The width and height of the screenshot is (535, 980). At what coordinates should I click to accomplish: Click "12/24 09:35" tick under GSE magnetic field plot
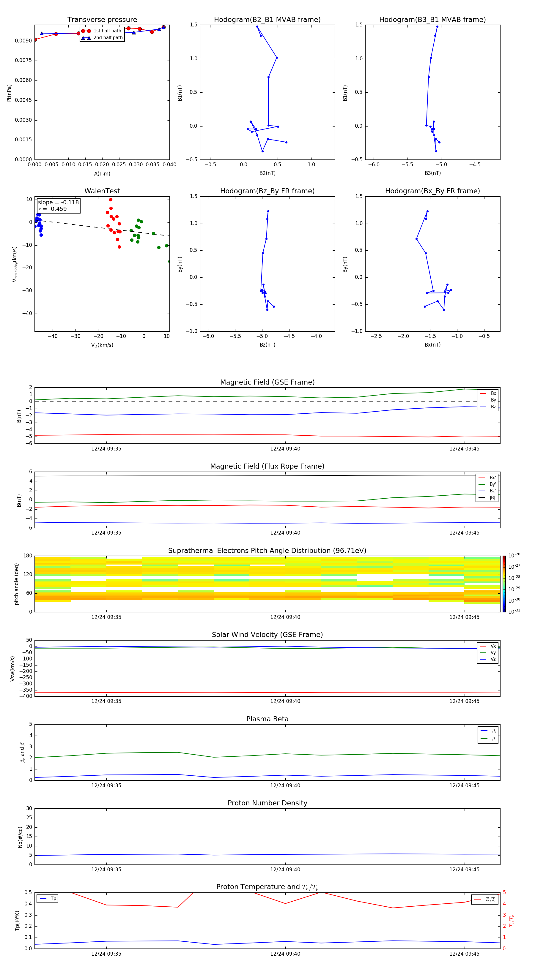click(106, 448)
